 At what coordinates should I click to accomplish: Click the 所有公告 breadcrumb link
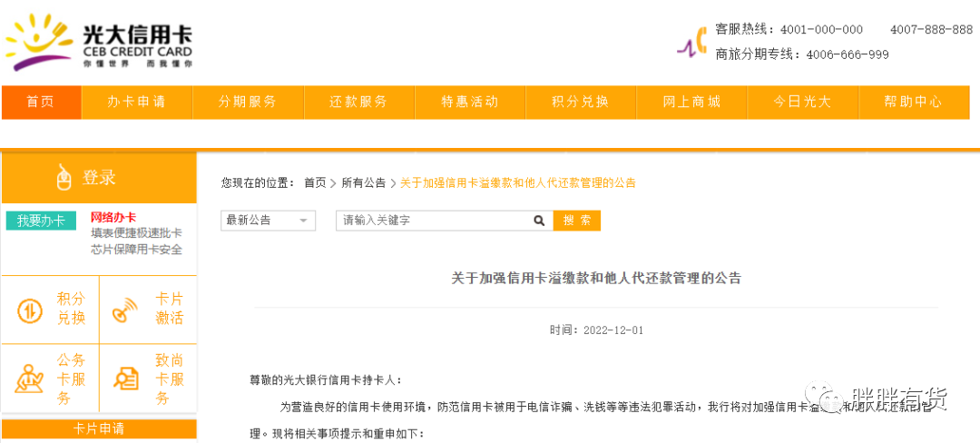pyautogui.click(x=364, y=183)
